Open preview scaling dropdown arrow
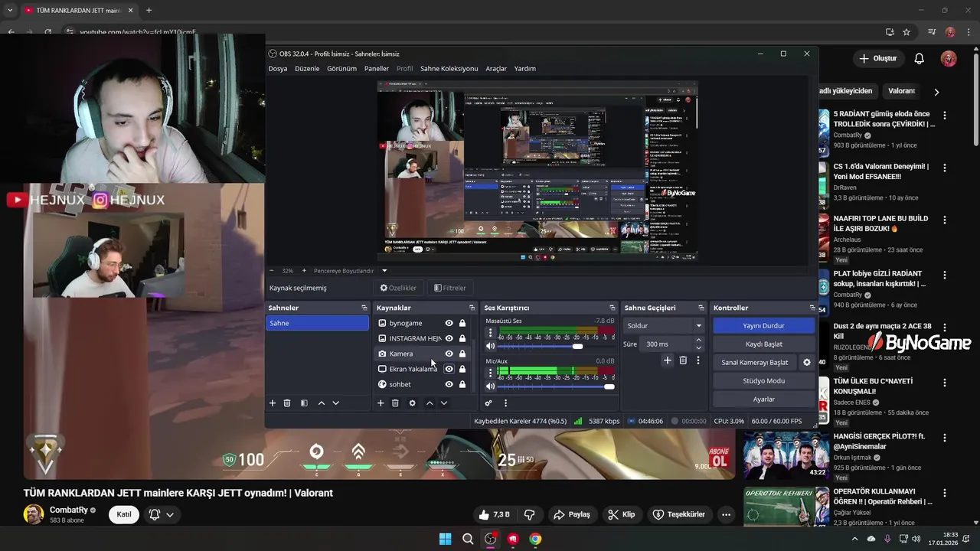This screenshot has height=551, width=980. point(384,271)
